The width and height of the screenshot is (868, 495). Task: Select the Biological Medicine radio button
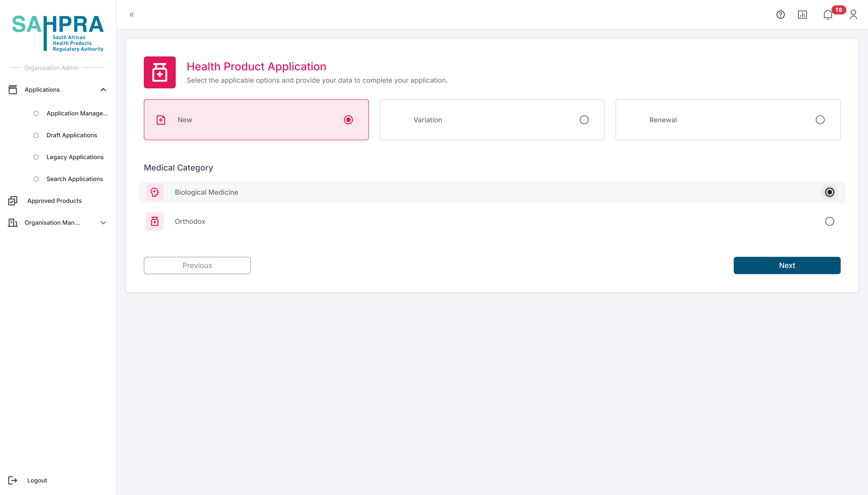pos(830,192)
